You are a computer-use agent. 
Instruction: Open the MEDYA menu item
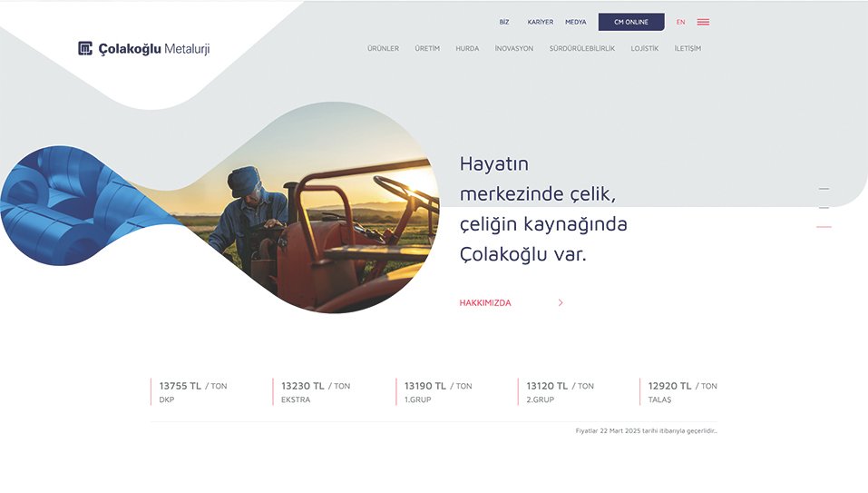tap(576, 22)
